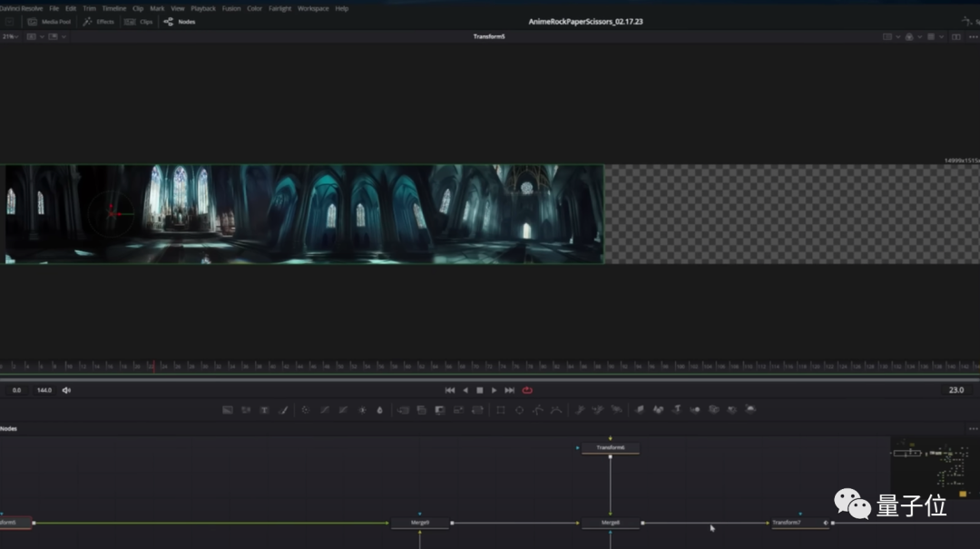Add a Rectangle mask from toolbar
Screen dimensions: 980x549
500,410
